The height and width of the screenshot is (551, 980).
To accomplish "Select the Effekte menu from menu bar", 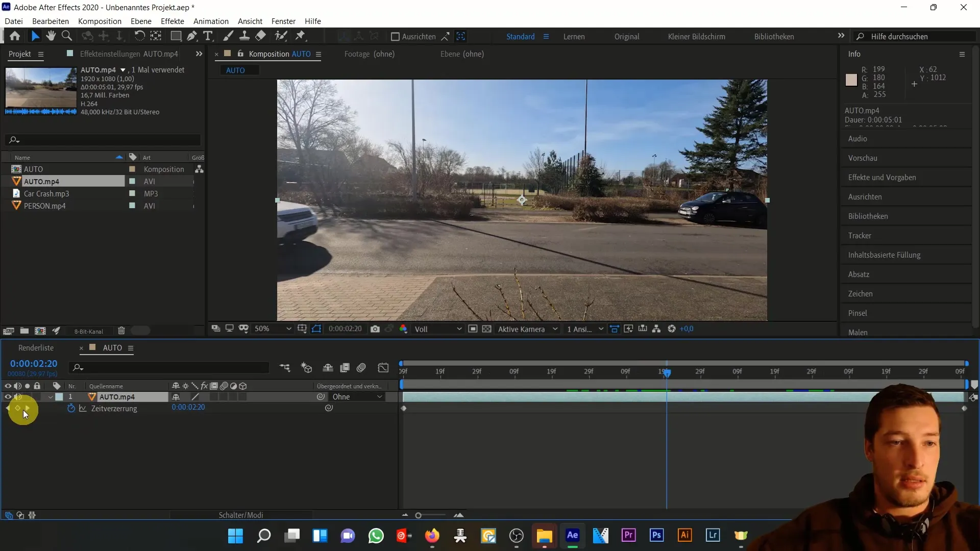I will (x=173, y=21).
